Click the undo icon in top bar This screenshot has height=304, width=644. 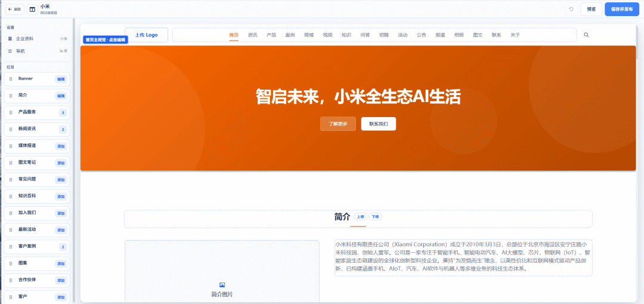pyautogui.click(x=571, y=9)
